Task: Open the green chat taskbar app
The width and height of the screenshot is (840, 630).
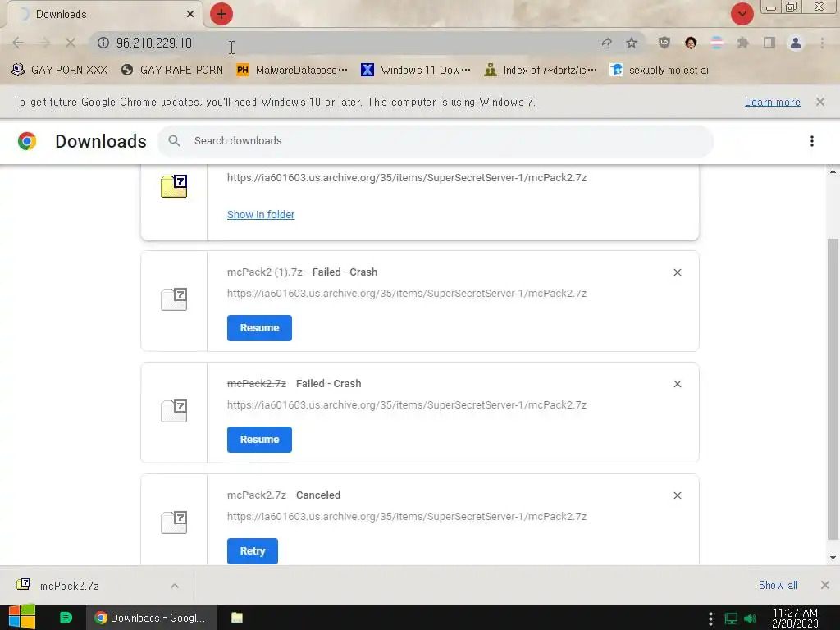Action: point(66,618)
